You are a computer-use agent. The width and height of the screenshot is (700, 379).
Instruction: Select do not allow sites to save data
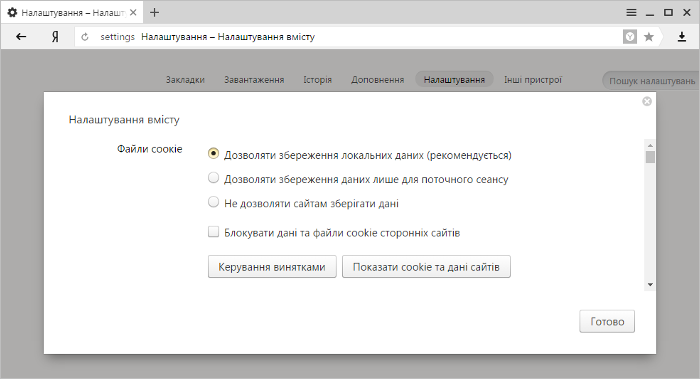tap(213, 202)
